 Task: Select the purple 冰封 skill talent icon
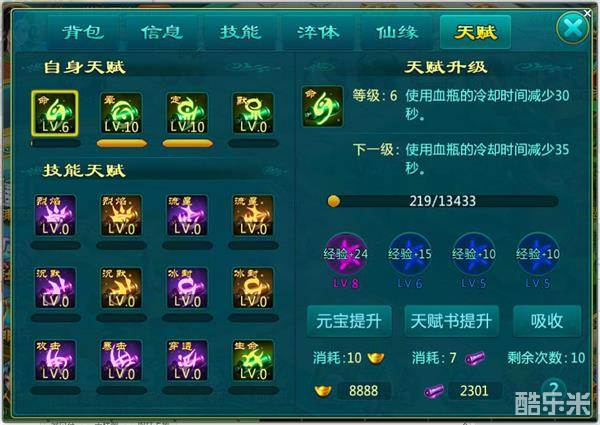(187, 288)
